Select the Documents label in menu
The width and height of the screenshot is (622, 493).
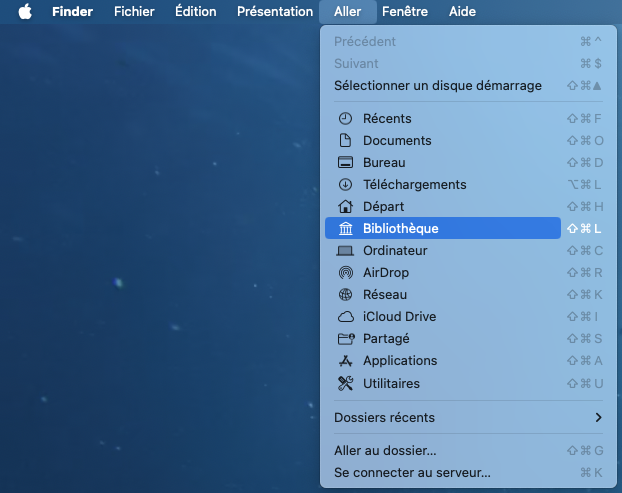click(x=397, y=140)
